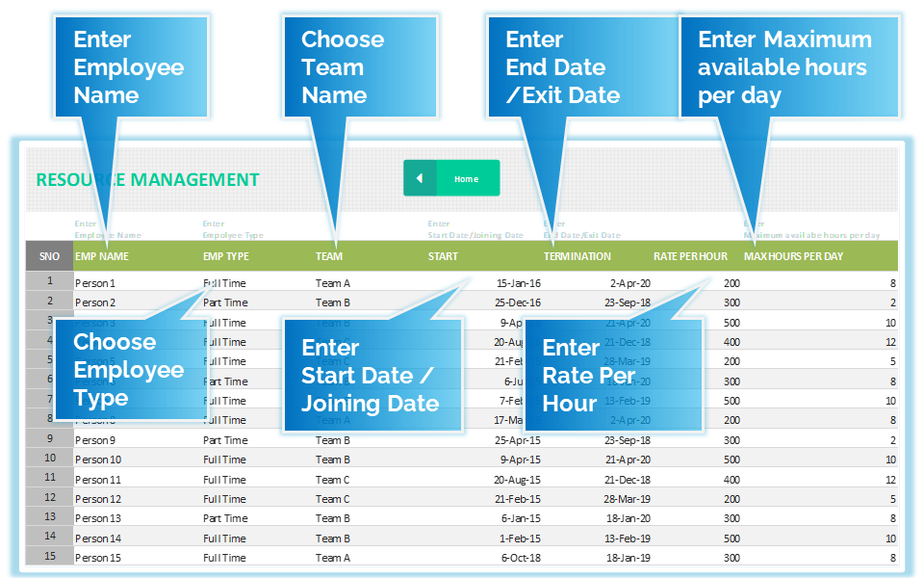Click the TEAM column header
Screen dimensions: 924x578
328,256
